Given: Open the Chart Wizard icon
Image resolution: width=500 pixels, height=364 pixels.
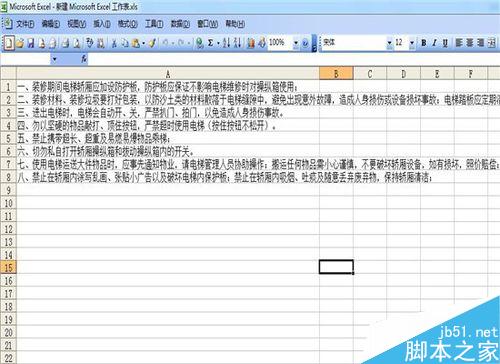Looking at the screenshot, I should pyautogui.click(x=251, y=43).
